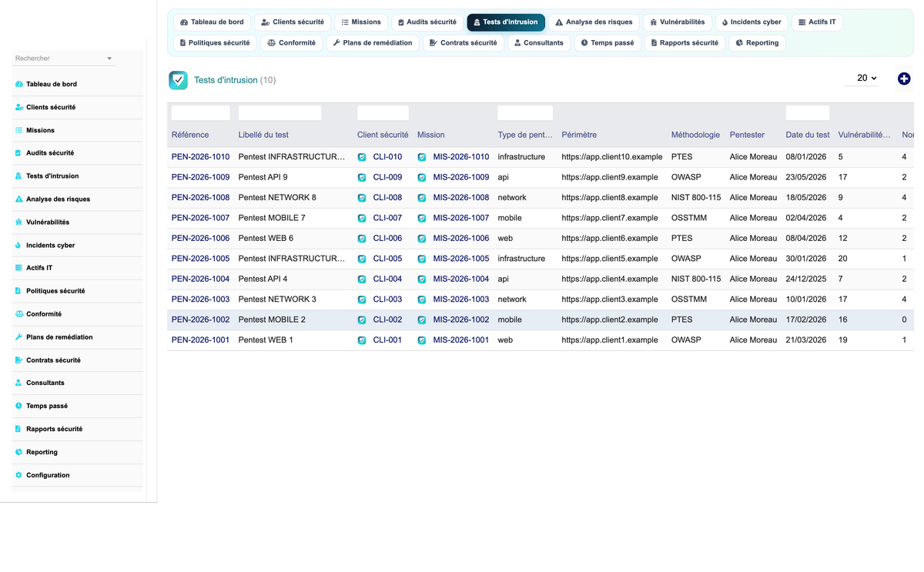Click the Clients sécurité sidebar icon
This screenshot has width=924, height=572.
point(18,107)
